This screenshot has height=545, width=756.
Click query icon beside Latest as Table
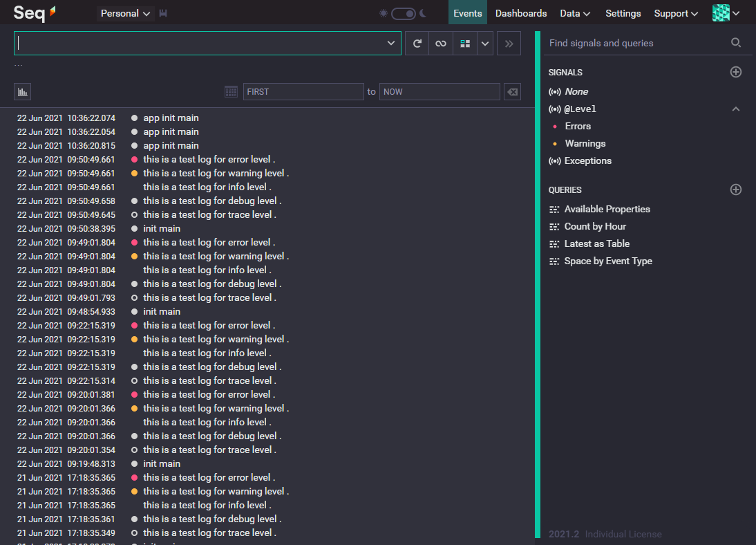(554, 244)
